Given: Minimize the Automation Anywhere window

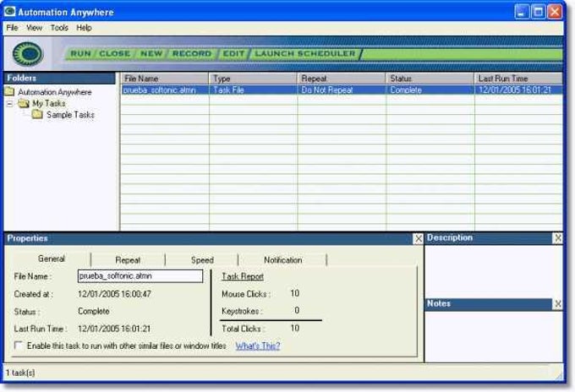Looking at the screenshot, I should click(x=521, y=12).
